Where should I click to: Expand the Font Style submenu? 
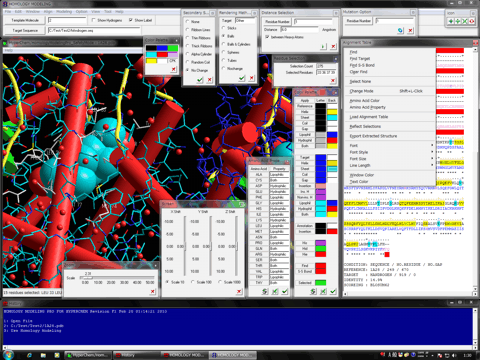coord(390,152)
